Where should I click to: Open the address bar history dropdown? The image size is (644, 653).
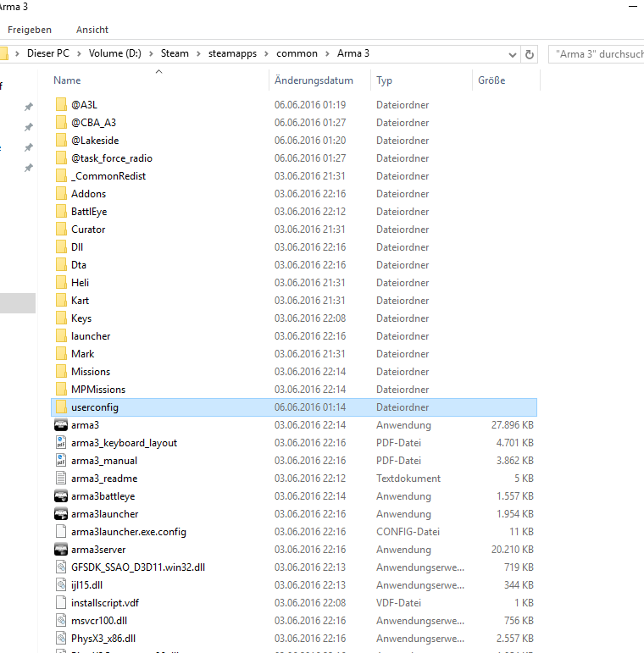pyautogui.click(x=513, y=54)
